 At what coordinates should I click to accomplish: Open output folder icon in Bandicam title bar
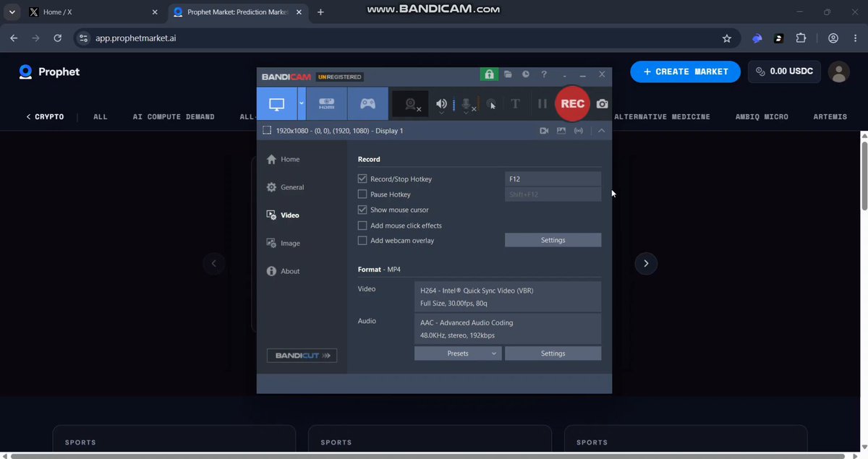point(508,74)
